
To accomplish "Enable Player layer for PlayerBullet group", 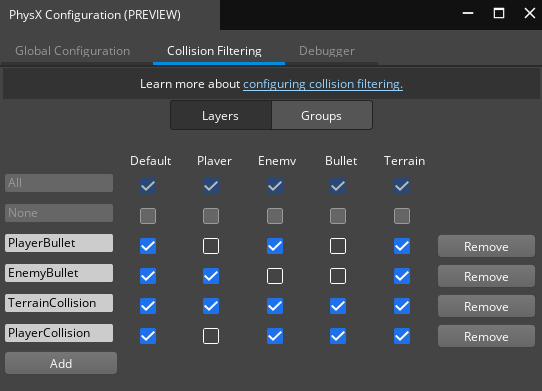I will tap(211, 246).
